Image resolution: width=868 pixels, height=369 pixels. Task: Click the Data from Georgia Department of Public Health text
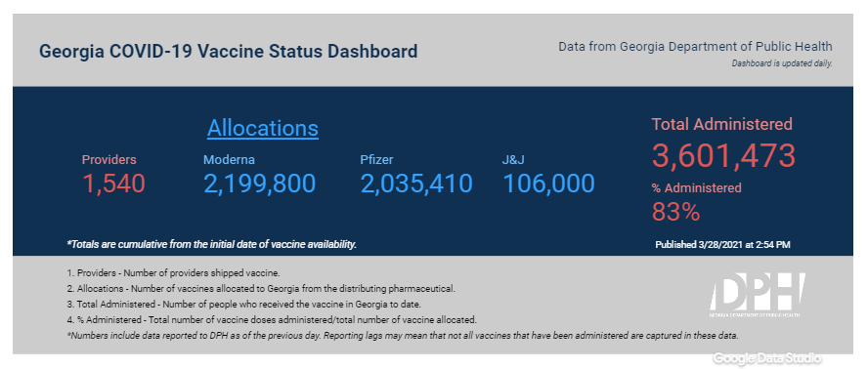tap(695, 47)
